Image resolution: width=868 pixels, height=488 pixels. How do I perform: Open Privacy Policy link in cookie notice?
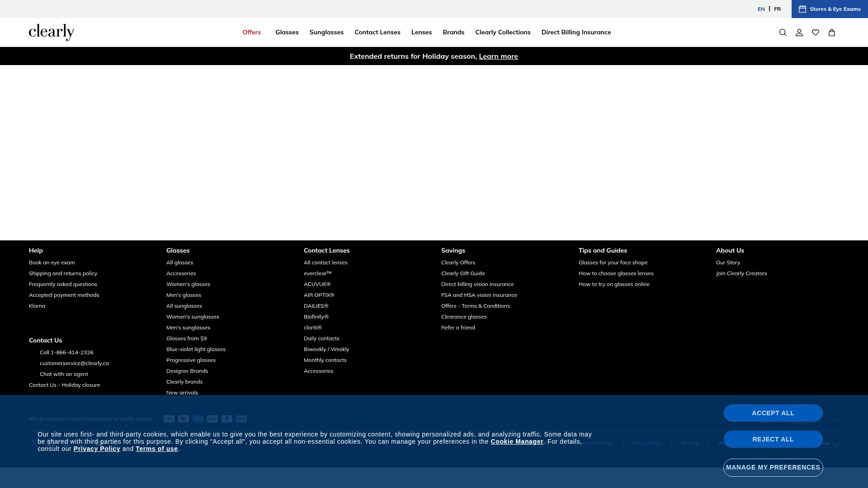(97, 449)
